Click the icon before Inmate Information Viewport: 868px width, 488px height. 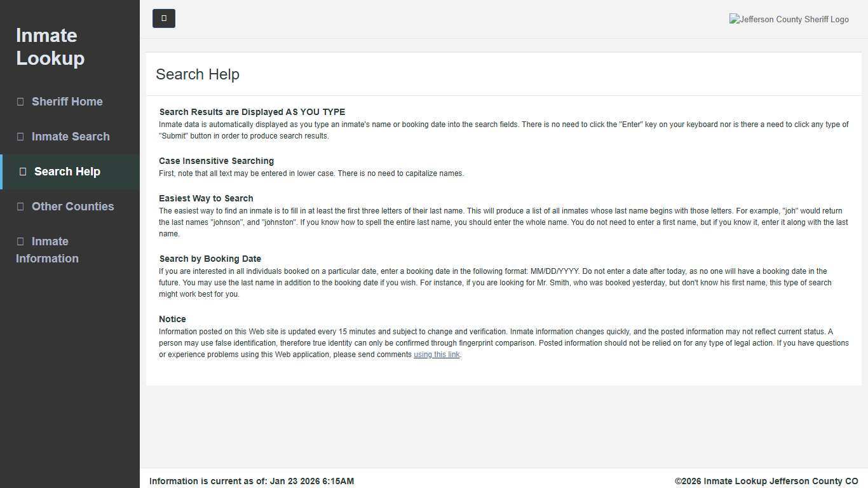[x=20, y=241]
